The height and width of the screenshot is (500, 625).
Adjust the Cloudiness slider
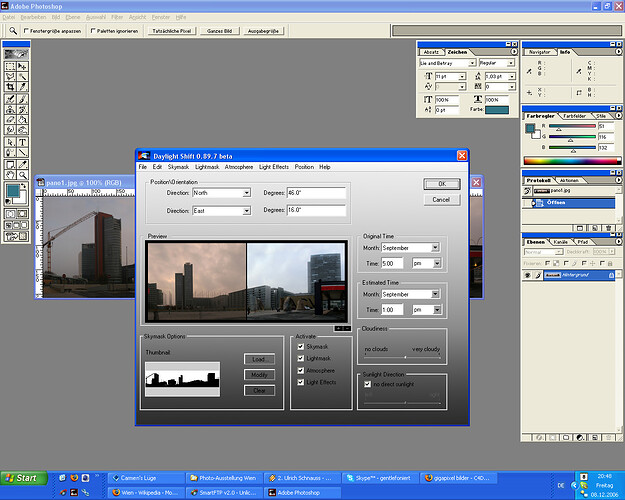coord(405,357)
